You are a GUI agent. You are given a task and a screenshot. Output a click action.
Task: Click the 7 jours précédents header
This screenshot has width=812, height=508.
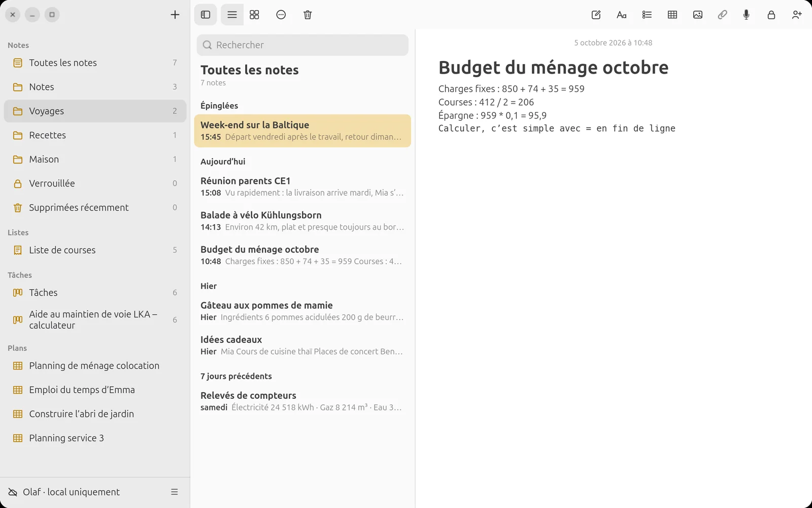pos(236,376)
